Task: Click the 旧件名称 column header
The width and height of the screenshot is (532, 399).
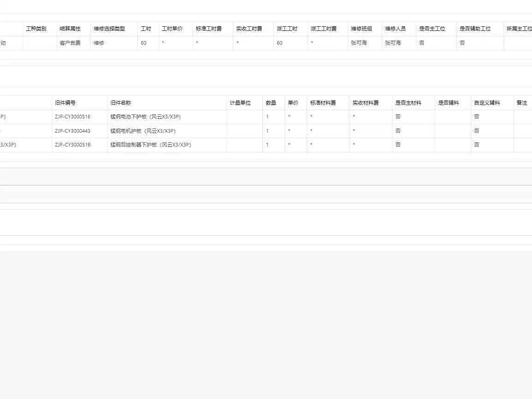Action: [x=120, y=103]
